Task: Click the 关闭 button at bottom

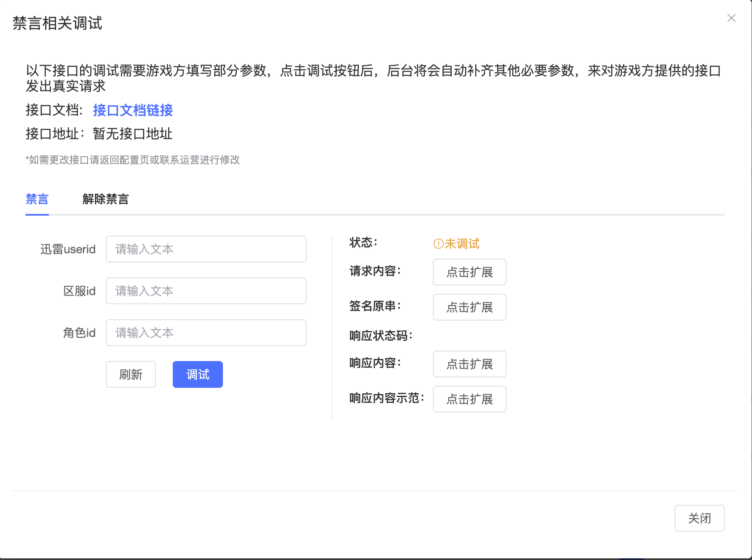Action: point(699,518)
